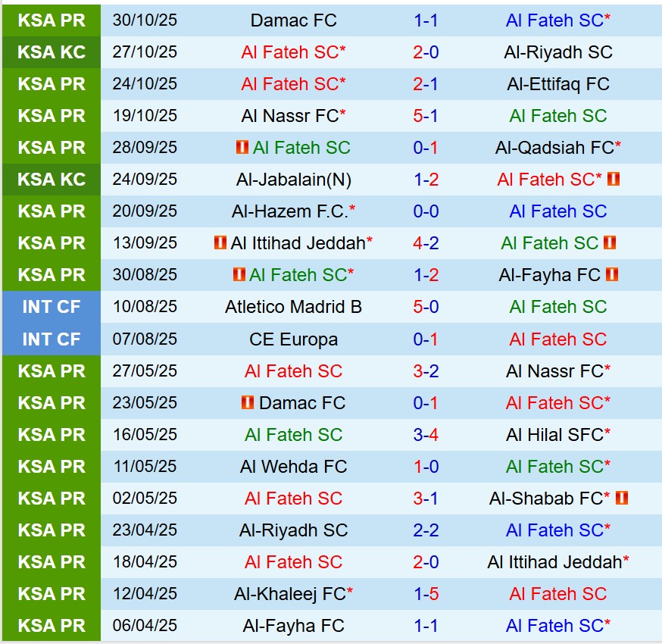This screenshot has height=644, width=662.
Task: Click INT CF label on the 10/08/25 row
Action: [x=52, y=307]
